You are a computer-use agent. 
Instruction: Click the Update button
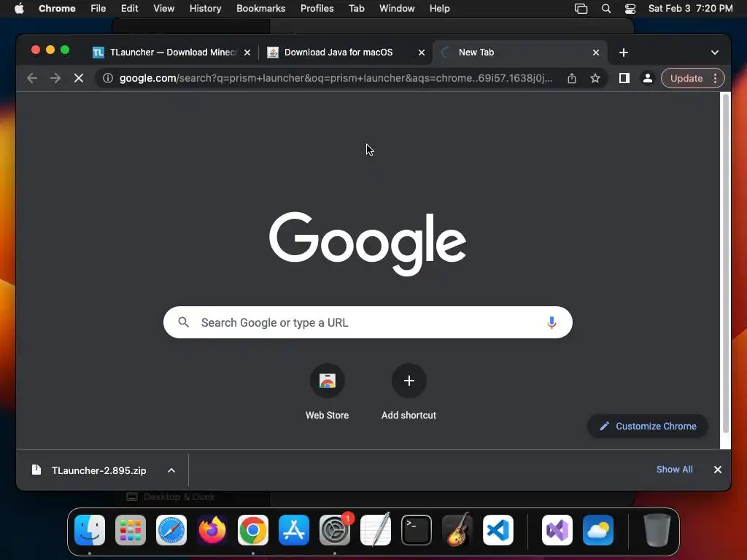point(686,78)
